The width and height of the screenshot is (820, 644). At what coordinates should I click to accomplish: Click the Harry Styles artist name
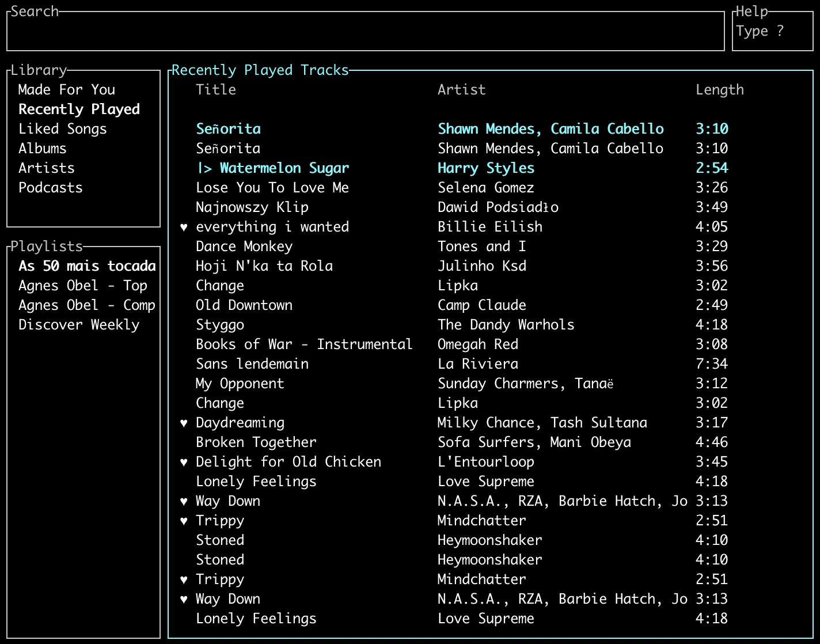pyautogui.click(x=486, y=168)
